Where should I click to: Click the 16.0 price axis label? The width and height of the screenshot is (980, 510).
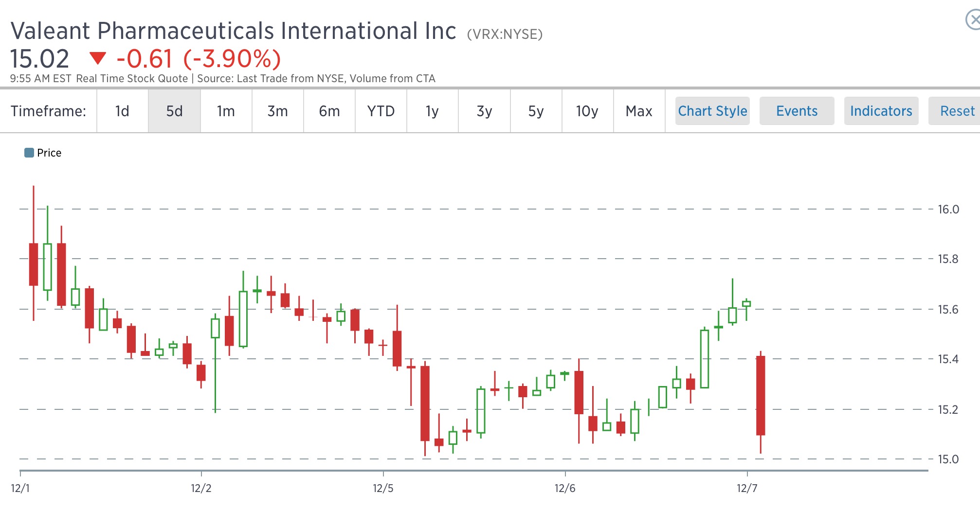(x=948, y=210)
